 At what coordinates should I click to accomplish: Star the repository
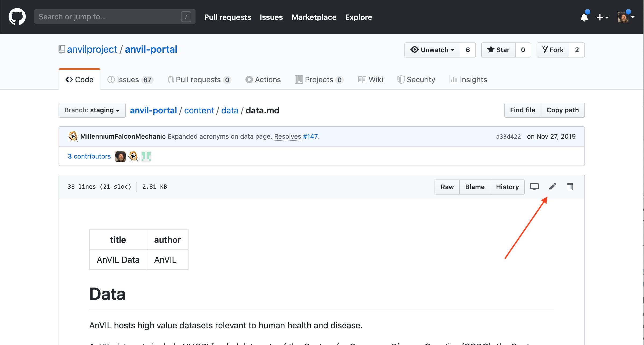498,50
